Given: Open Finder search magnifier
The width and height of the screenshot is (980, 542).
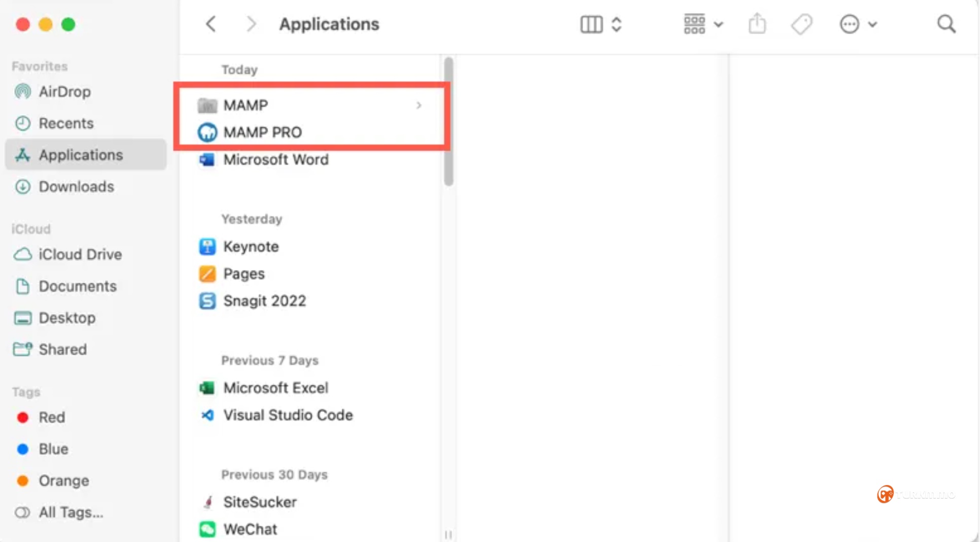Looking at the screenshot, I should point(946,24).
